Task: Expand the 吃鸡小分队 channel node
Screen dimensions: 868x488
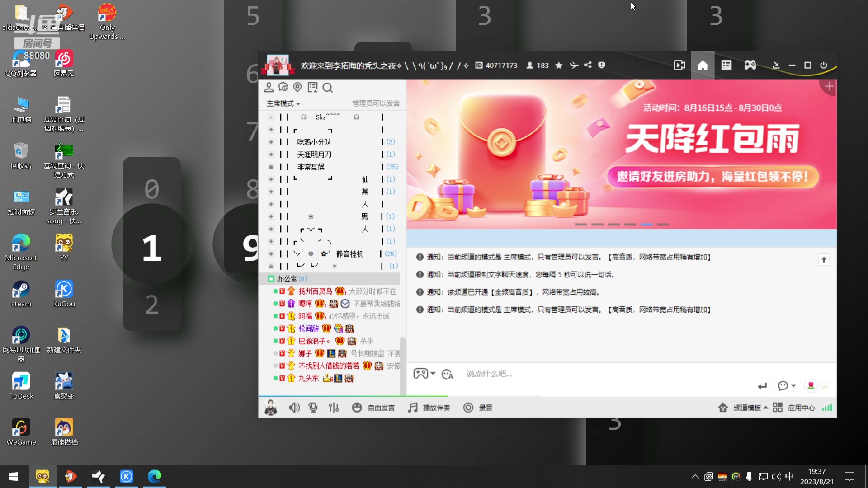Action: [x=271, y=142]
